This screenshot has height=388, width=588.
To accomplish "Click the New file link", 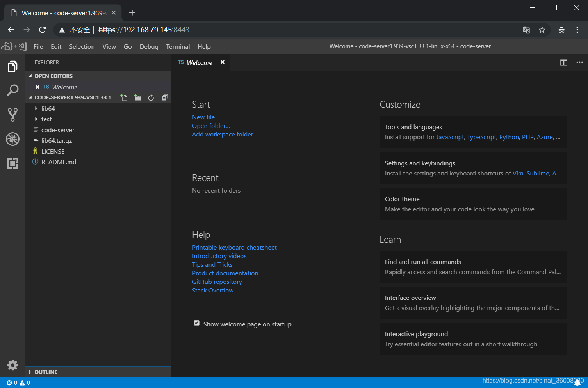I will click(203, 117).
